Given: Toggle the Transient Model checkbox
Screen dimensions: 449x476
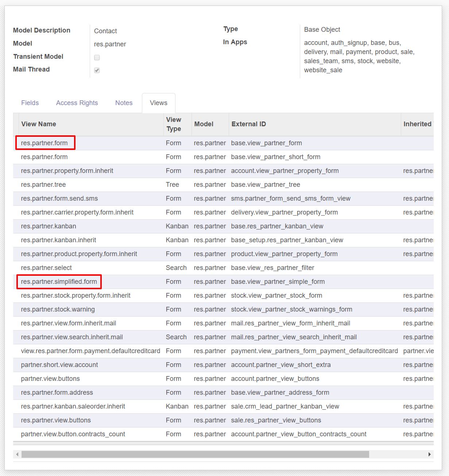Looking at the screenshot, I should [97, 57].
